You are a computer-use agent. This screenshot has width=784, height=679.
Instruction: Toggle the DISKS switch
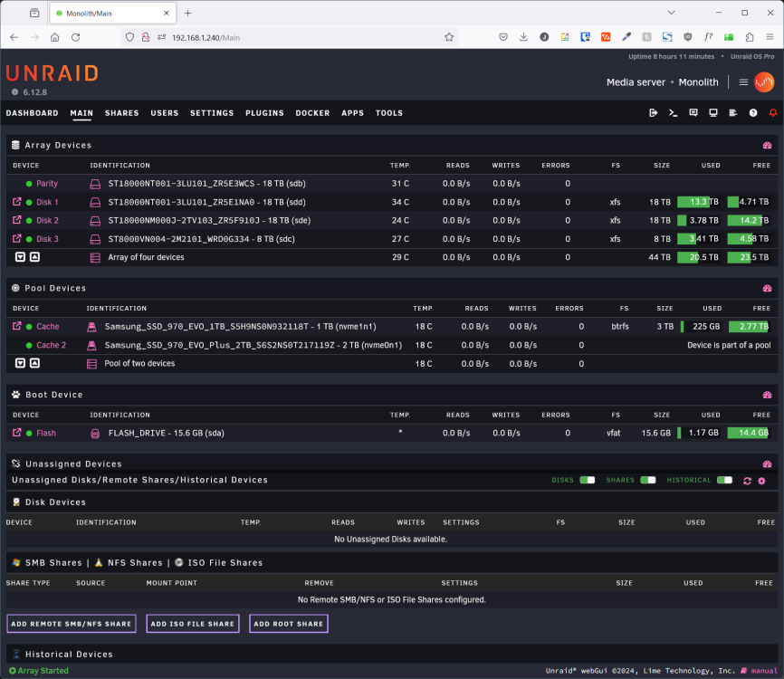pos(587,480)
